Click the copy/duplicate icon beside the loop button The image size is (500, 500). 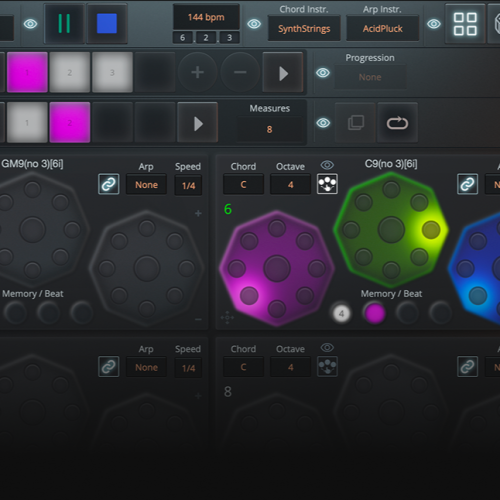(x=356, y=123)
